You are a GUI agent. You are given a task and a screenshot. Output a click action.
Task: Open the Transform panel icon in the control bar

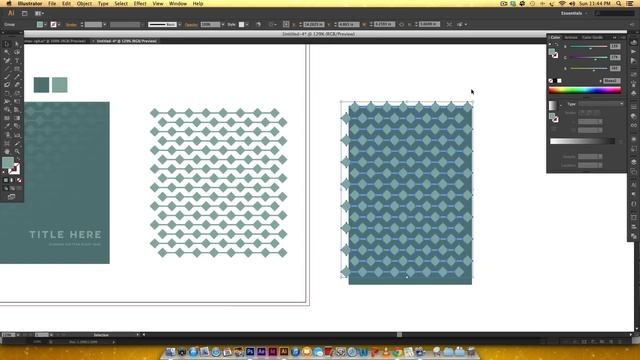[286, 24]
